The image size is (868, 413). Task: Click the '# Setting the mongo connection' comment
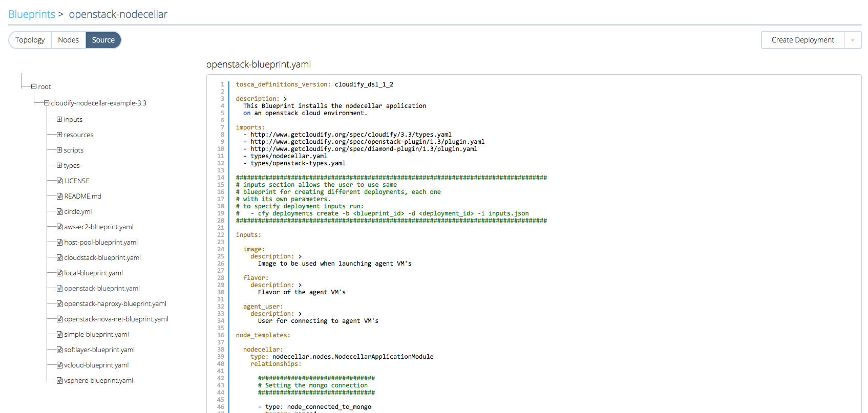pyautogui.click(x=313, y=385)
